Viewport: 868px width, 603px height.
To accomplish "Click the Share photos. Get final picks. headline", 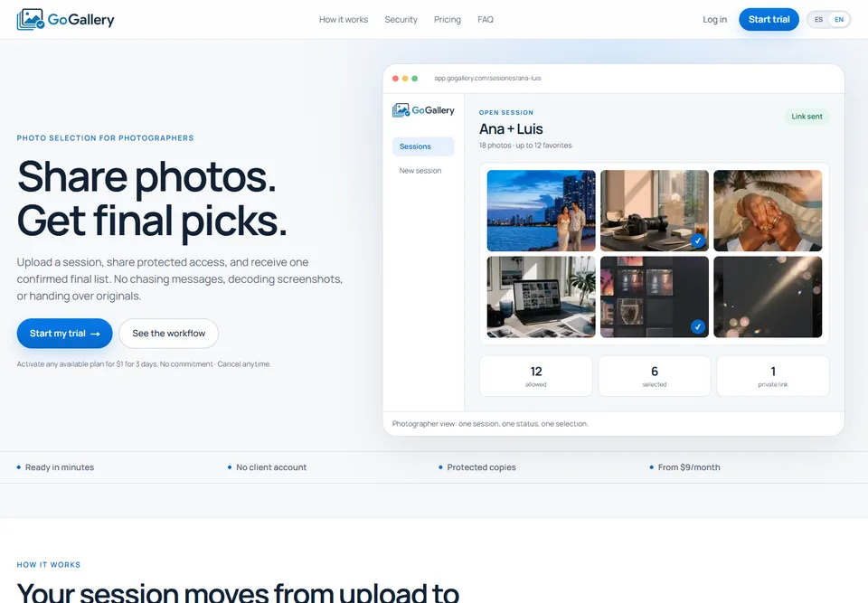I will click(152, 198).
